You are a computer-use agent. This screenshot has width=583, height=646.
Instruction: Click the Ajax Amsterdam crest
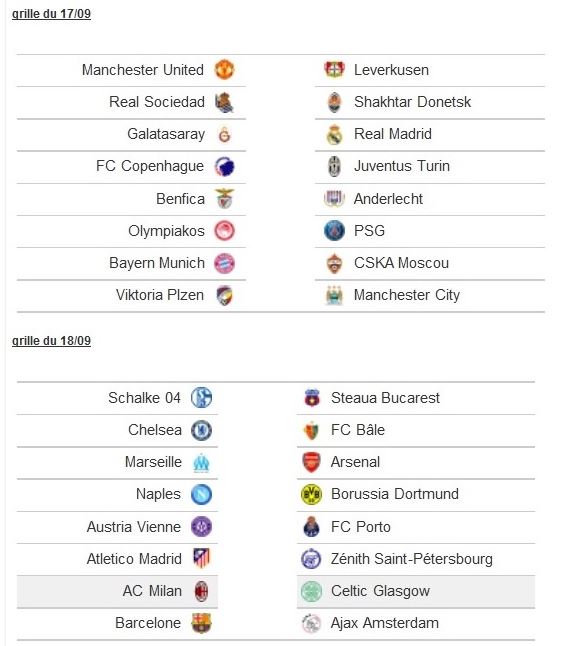coord(311,623)
